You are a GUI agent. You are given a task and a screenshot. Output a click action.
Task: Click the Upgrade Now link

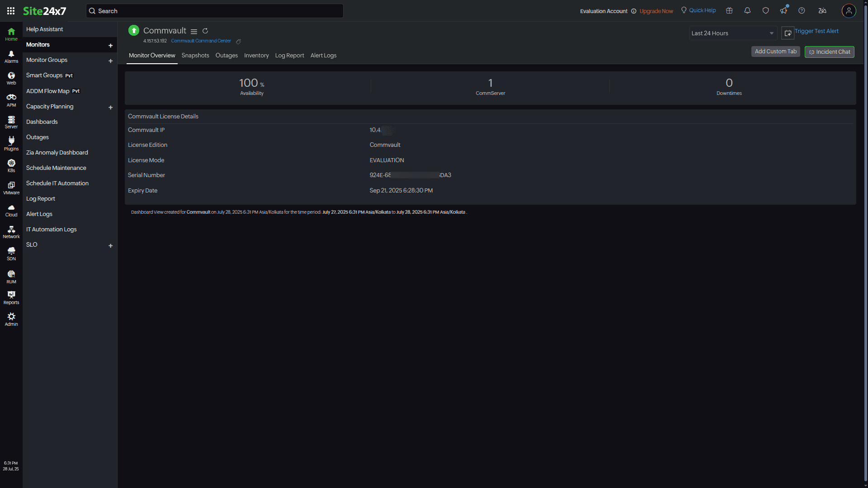(656, 11)
